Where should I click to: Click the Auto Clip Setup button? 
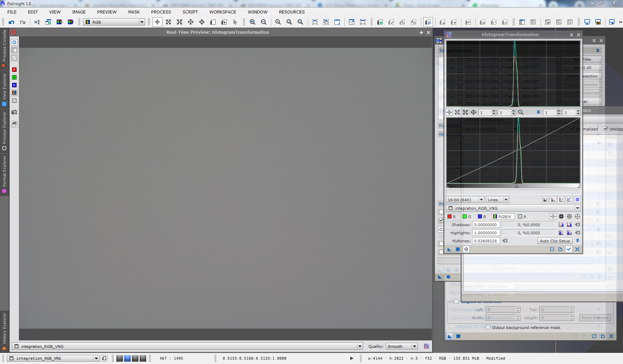coord(554,241)
